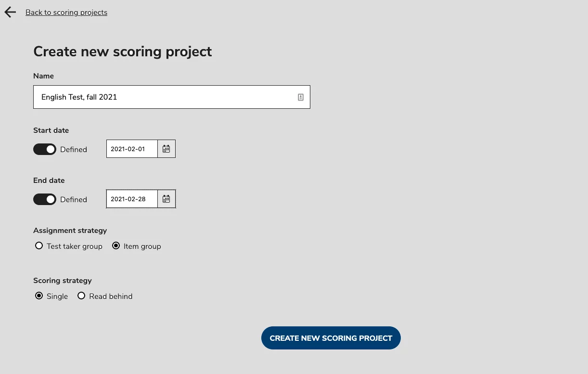The image size is (588, 374).
Task: Click the Name input field
Action: click(144, 97)
